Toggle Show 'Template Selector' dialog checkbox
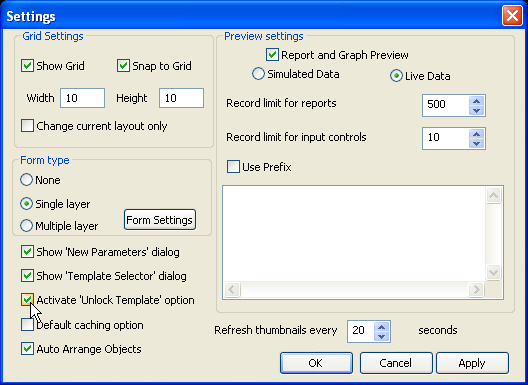Image resolution: width=528 pixels, height=385 pixels. pyautogui.click(x=27, y=276)
